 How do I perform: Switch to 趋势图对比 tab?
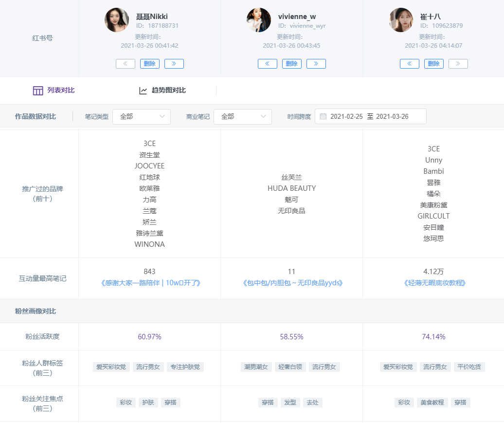click(162, 91)
